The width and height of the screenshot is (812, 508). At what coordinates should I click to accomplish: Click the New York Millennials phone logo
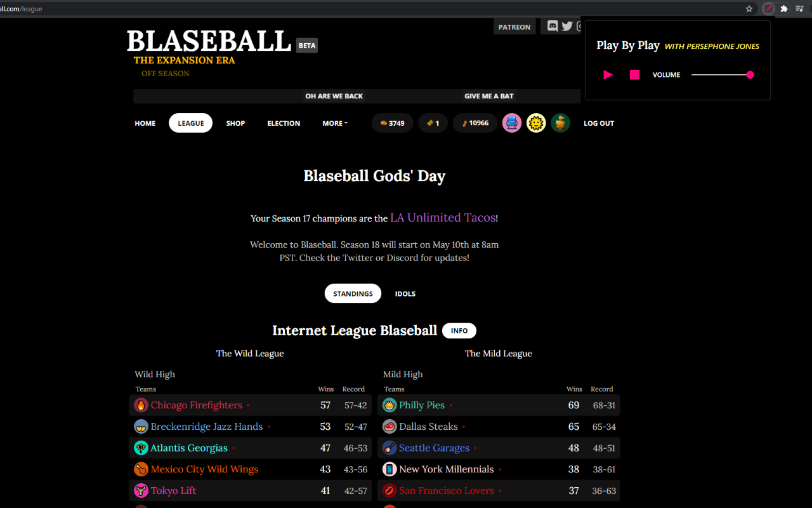click(x=390, y=469)
